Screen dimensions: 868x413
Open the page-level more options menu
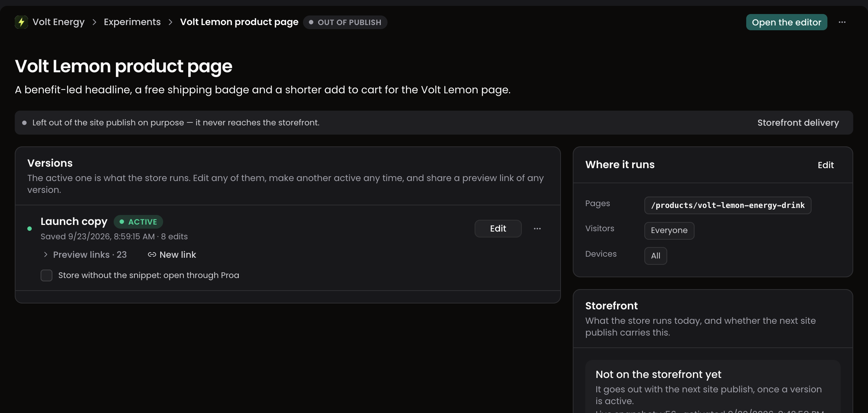coord(842,22)
